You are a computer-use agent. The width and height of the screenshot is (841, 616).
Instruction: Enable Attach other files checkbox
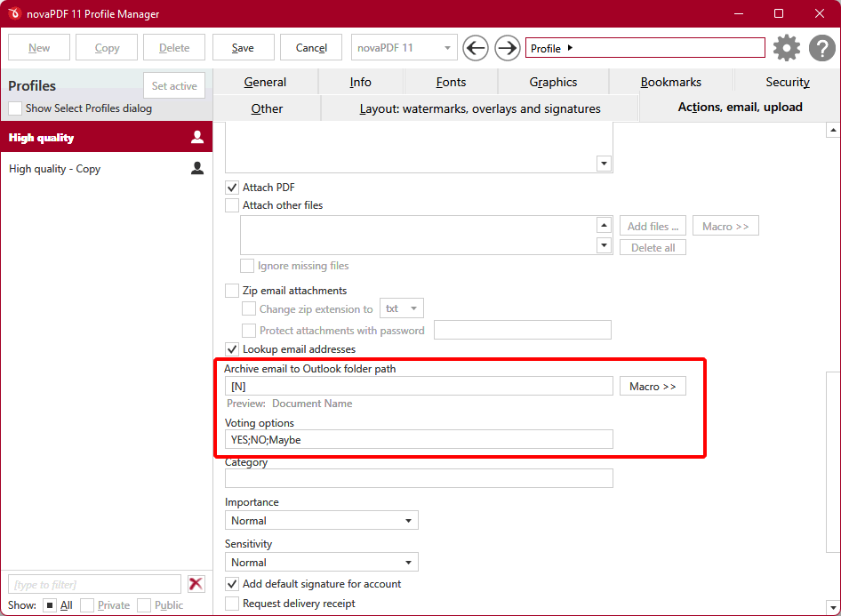232,205
